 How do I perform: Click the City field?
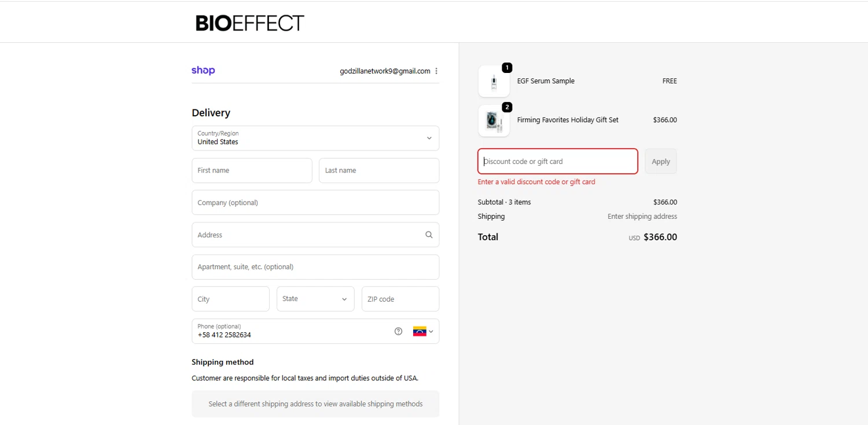tap(230, 299)
